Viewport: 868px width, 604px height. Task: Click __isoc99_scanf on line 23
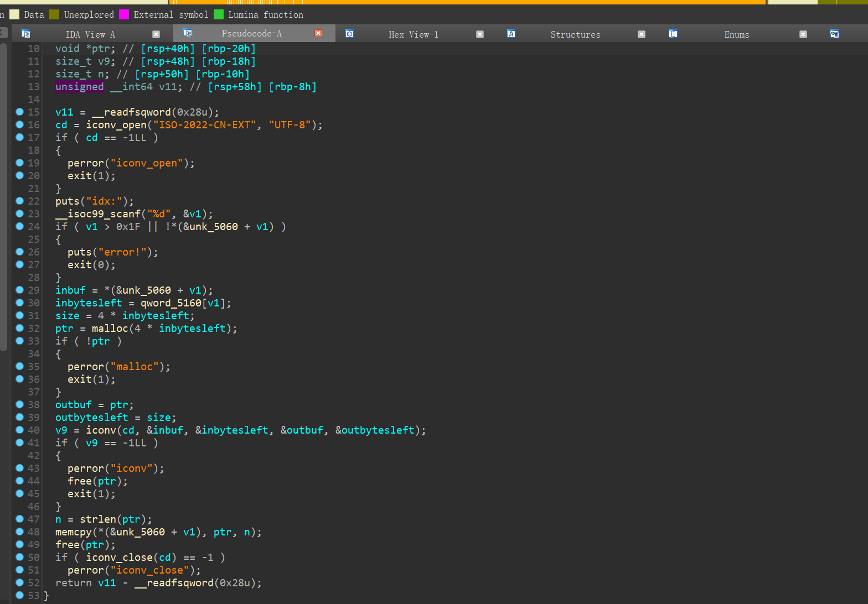click(x=98, y=214)
